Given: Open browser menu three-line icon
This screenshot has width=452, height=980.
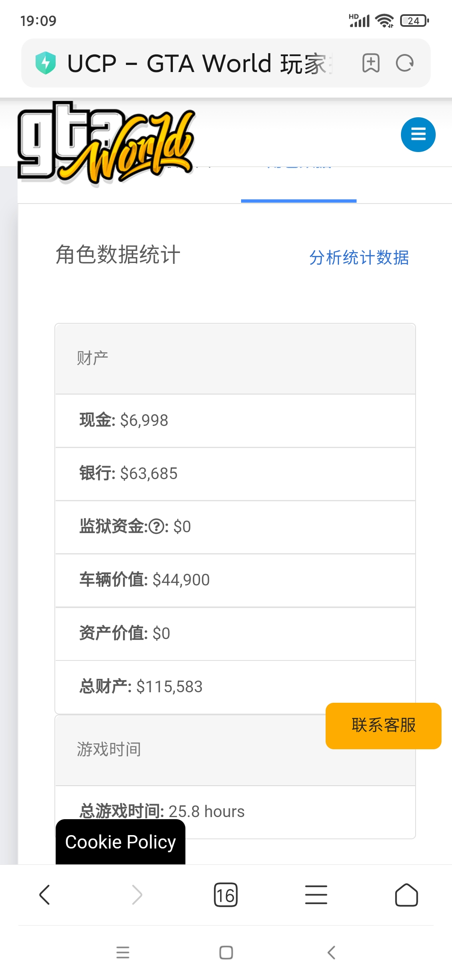Looking at the screenshot, I should pyautogui.click(x=316, y=895).
